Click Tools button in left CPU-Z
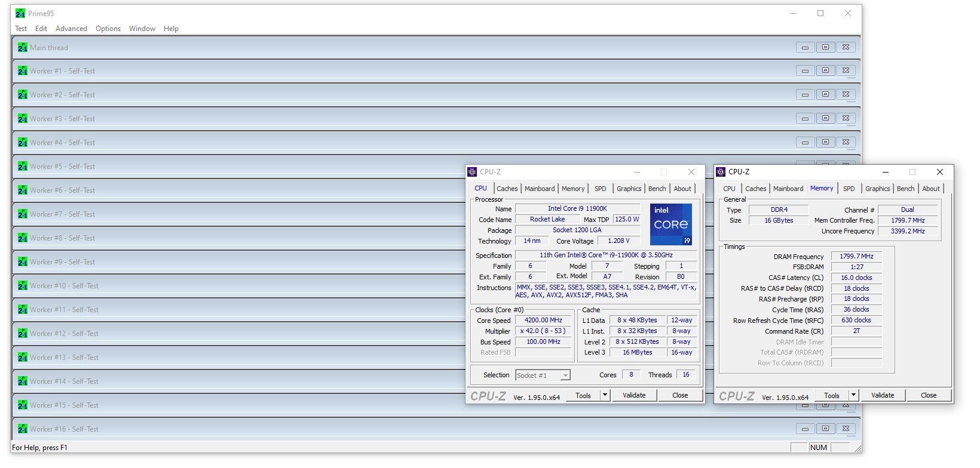The width and height of the screenshot is (980, 468). [x=583, y=395]
